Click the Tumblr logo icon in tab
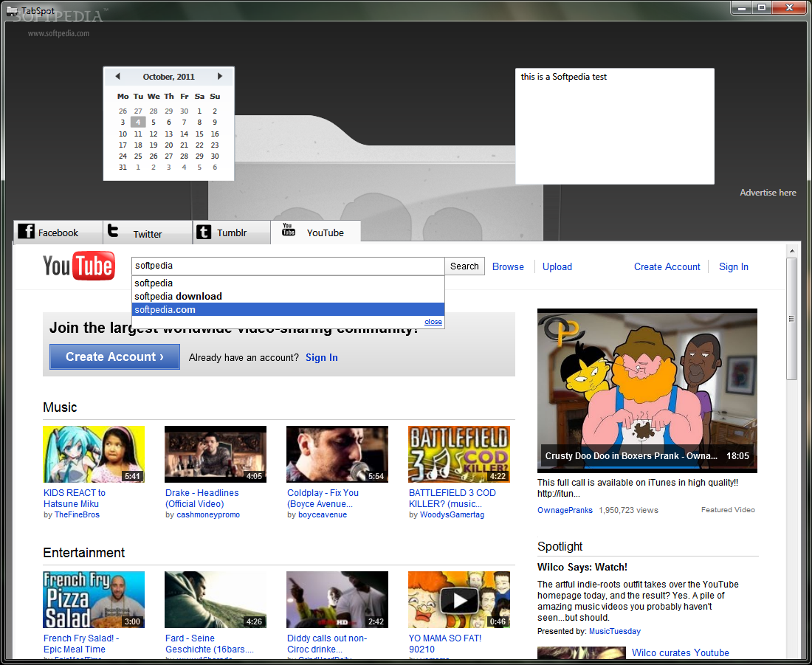Screen dimensions: 812x665 coord(204,232)
